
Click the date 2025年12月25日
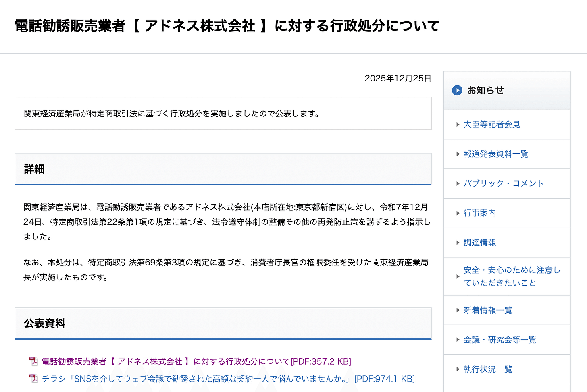click(x=398, y=78)
